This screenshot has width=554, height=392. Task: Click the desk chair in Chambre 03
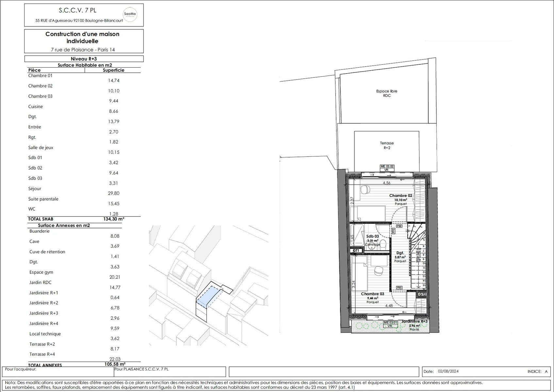(x=379, y=270)
